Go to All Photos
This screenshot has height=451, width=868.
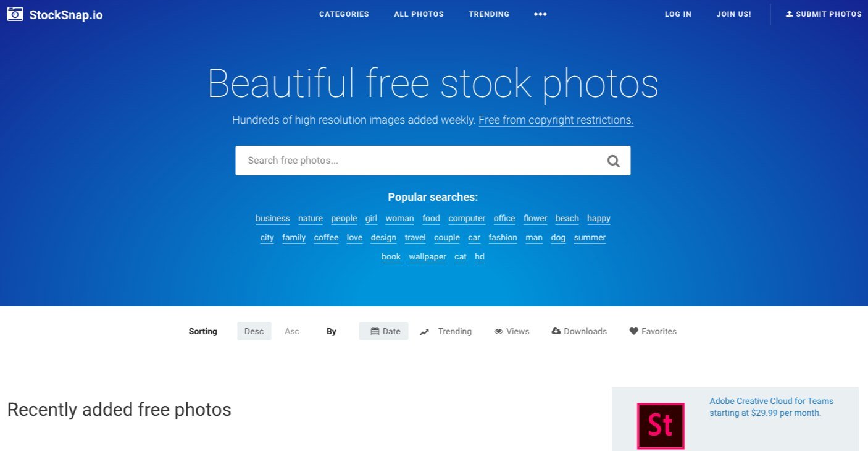coord(419,14)
